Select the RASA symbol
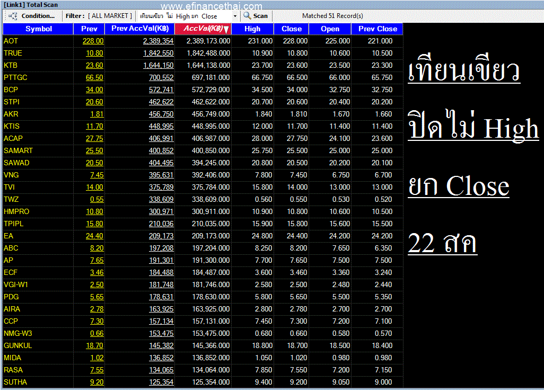Screen dimensions: 544x392 (13, 370)
